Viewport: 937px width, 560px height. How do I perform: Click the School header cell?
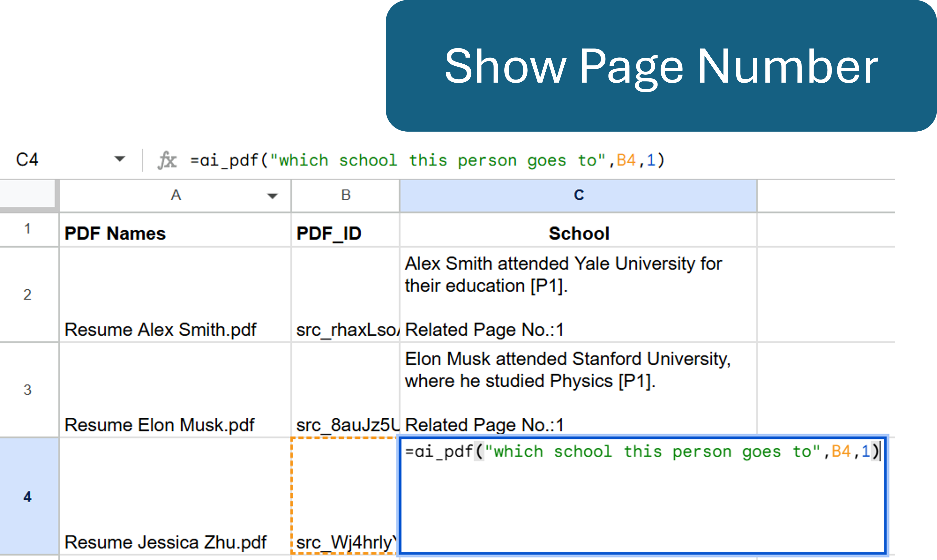point(578,233)
